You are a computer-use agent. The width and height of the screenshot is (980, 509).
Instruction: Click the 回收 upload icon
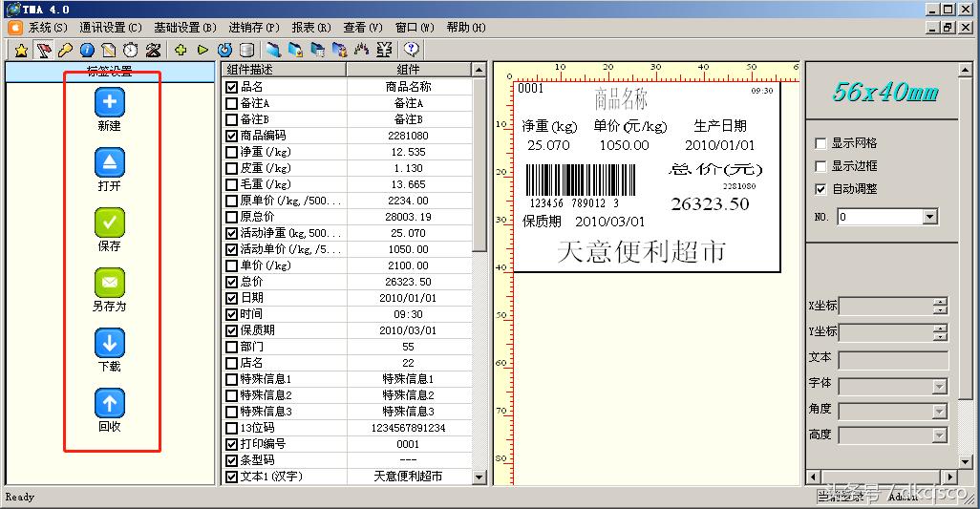pyautogui.click(x=110, y=403)
